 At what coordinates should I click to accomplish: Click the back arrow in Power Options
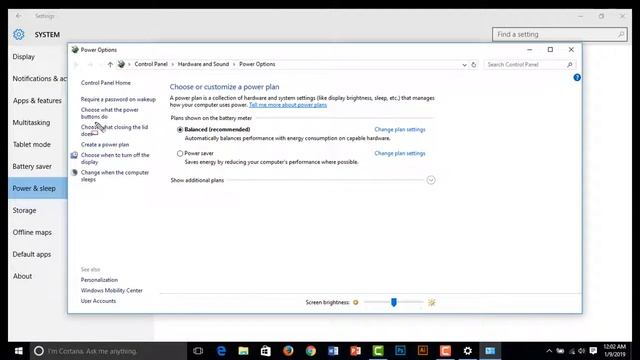pos(76,64)
